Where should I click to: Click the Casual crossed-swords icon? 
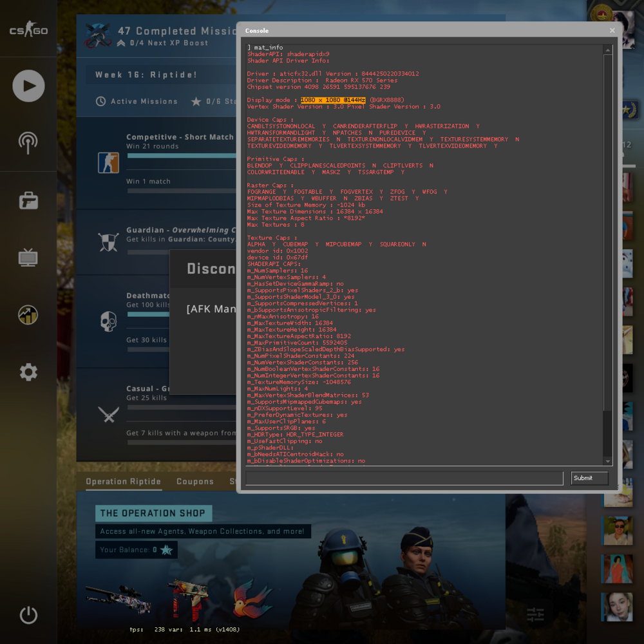click(x=108, y=415)
